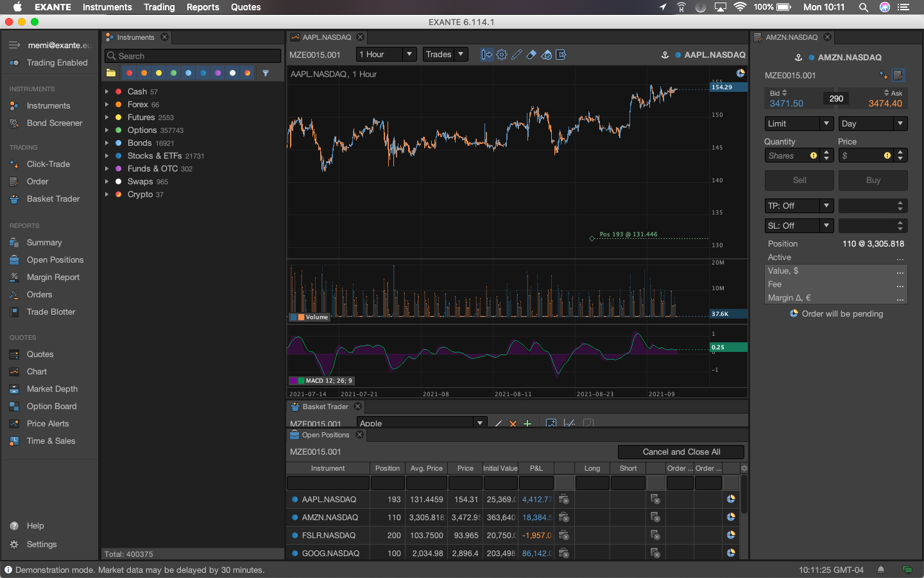Screen dimensions: 924x578
Task: Open the Trades data type dropdown
Action: (x=445, y=55)
